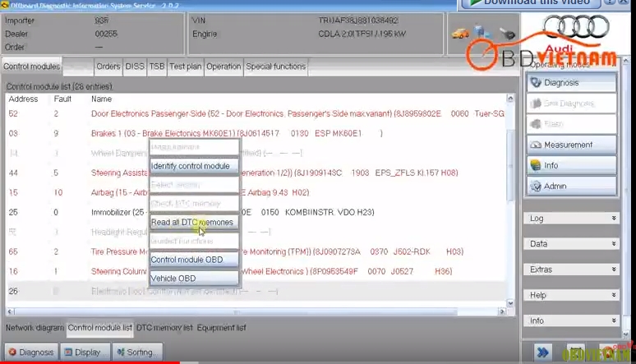Click the module list scroll down arrow
636x364 pixels.
coord(510,303)
